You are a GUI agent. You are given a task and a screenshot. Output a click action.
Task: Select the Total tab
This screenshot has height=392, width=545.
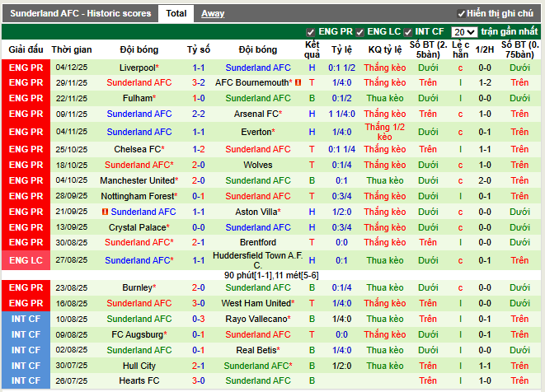coord(176,13)
